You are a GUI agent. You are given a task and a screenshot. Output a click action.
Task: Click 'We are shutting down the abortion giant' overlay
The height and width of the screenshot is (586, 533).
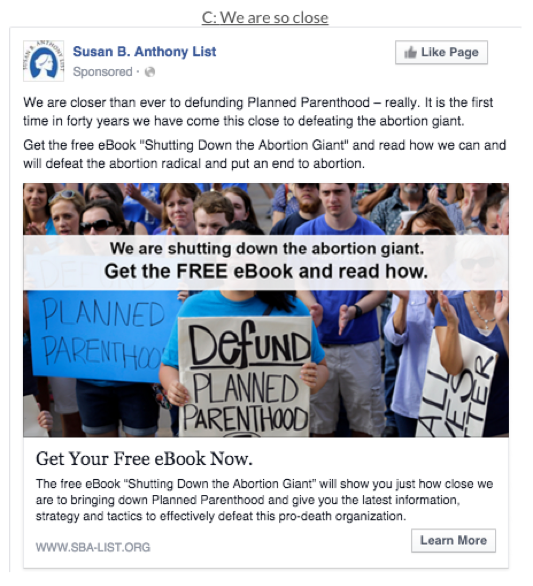tap(267, 249)
